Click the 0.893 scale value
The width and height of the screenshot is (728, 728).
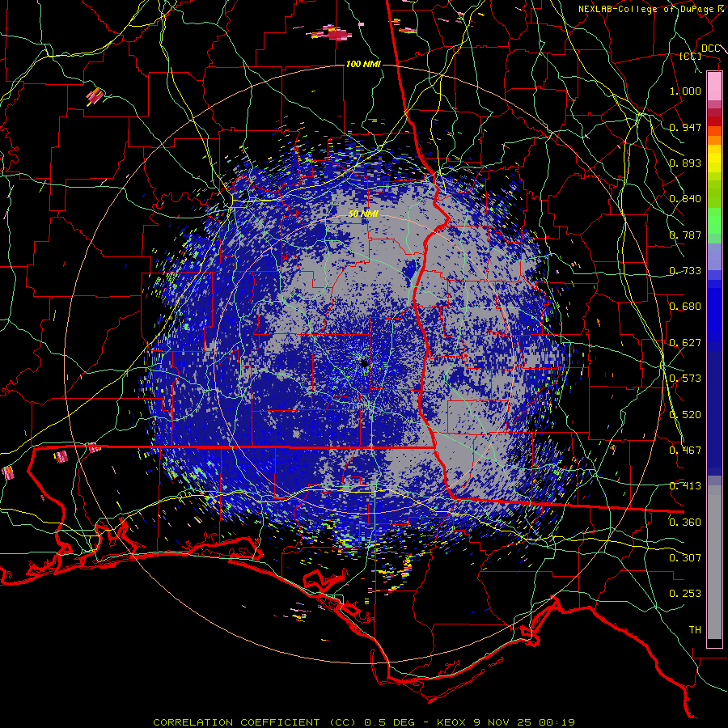click(x=685, y=163)
